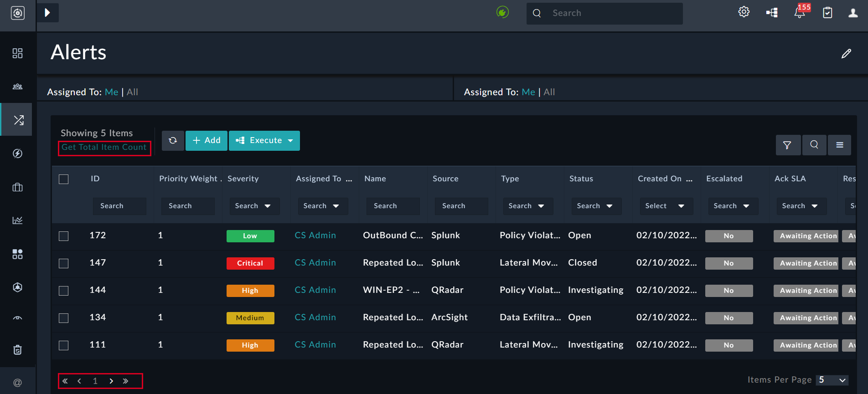
Task: Toggle the select-all checkbox in header
Action: [64, 179]
